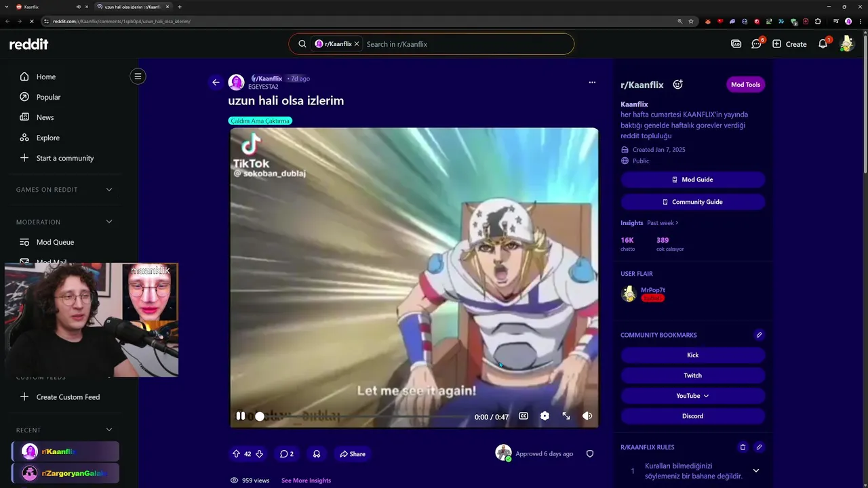
Task: Open r/Kaanflix from Recent list
Action: [x=66, y=451]
